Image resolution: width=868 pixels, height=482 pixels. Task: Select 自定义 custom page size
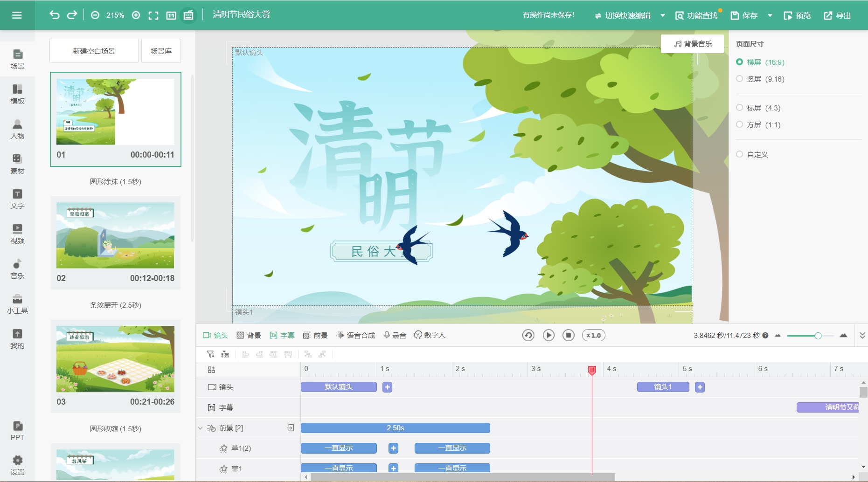[752, 154]
